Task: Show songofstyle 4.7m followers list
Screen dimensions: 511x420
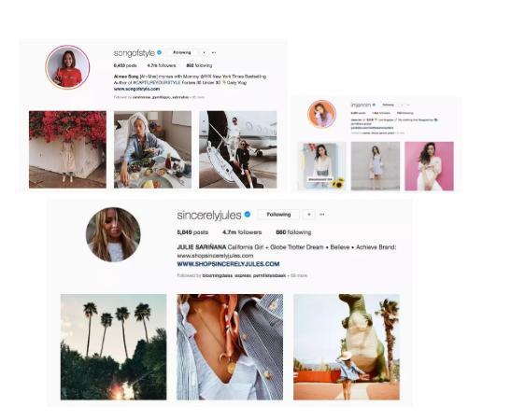Action: [x=162, y=65]
